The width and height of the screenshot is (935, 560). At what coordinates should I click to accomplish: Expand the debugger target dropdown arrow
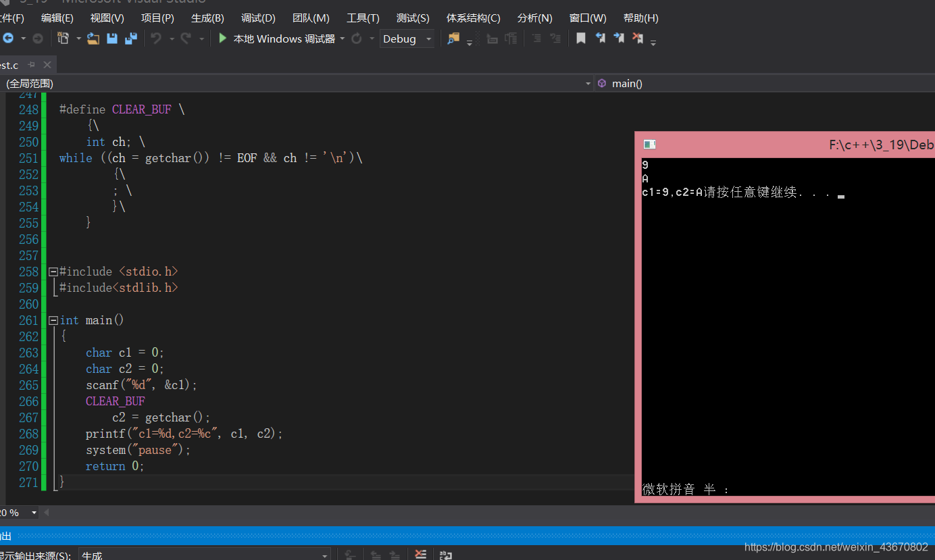coord(343,39)
